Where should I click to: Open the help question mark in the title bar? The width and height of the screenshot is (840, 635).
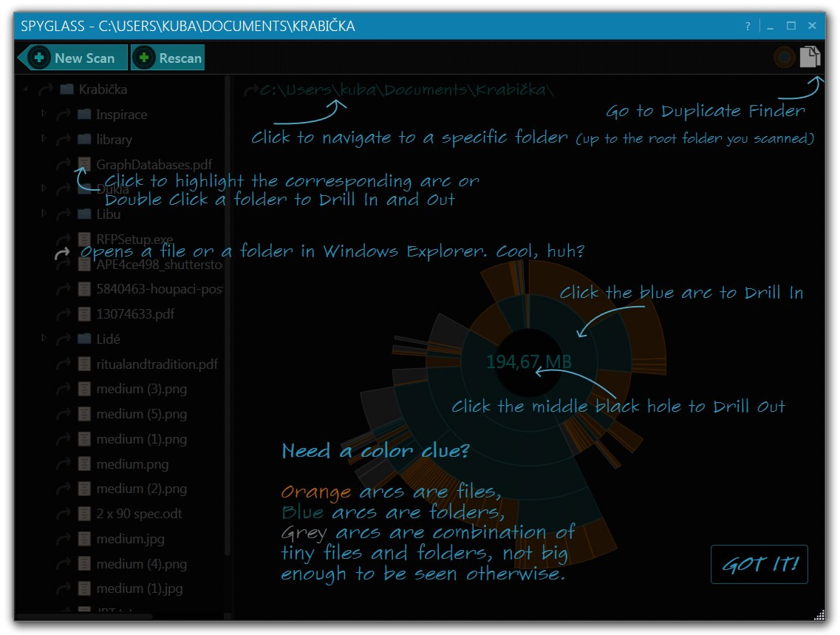748,27
